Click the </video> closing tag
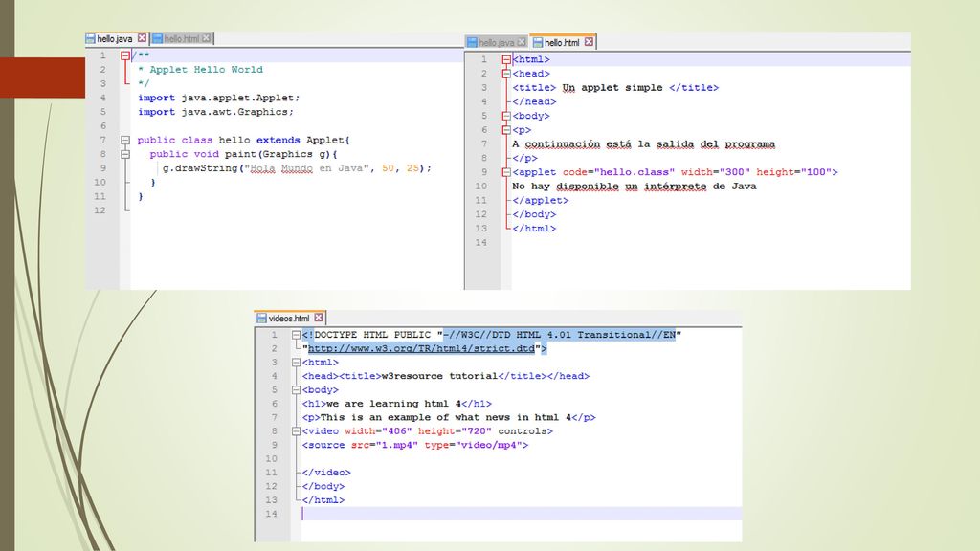Image resolution: width=980 pixels, height=551 pixels. point(326,473)
